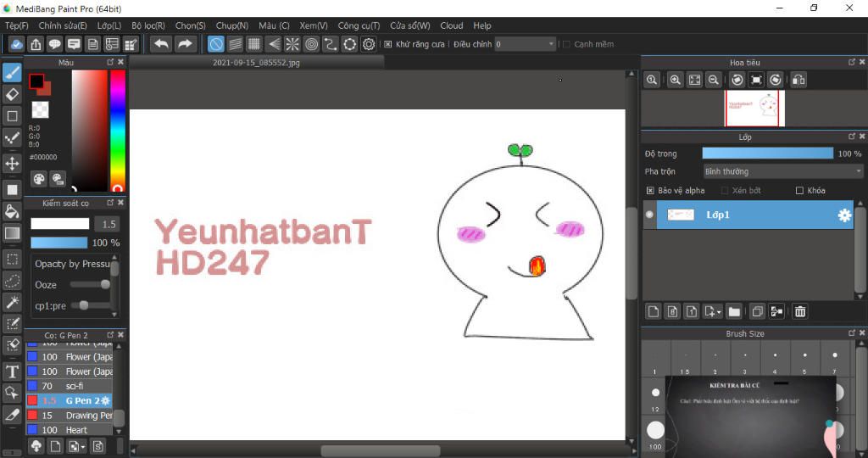Close the Màu color panel
Viewport: 868px width, 458px height.
120,62
